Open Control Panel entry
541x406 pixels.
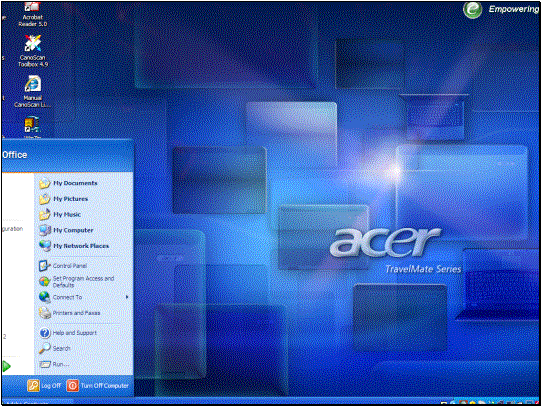click(x=63, y=266)
